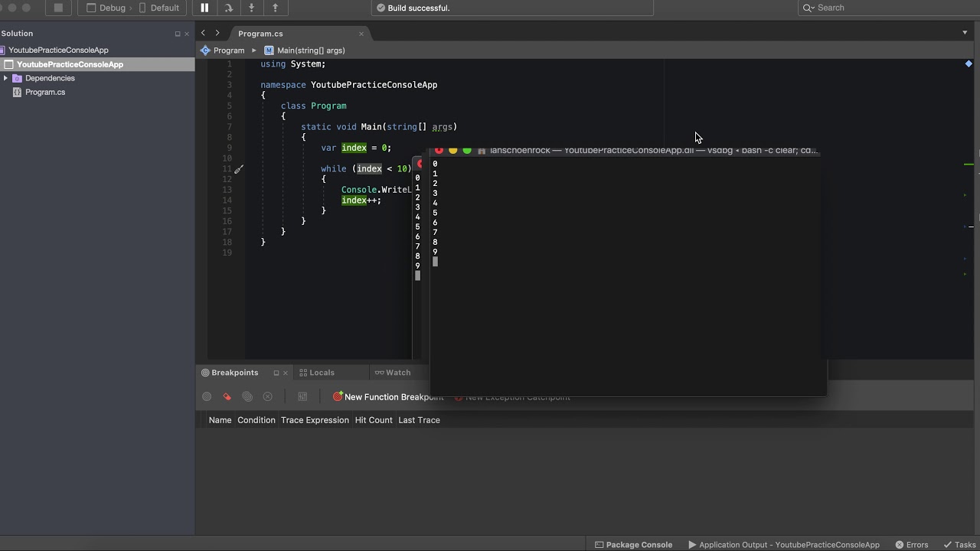The image size is (980, 551).
Task: Click the index variable in the declaration line
Action: click(x=354, y=148)
